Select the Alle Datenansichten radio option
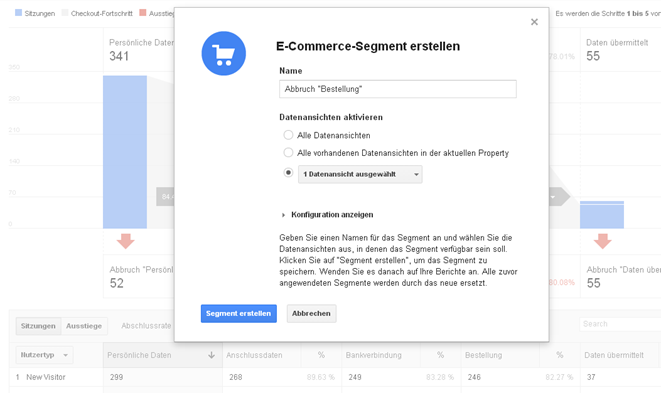661x393 pixels. [288, 135]
